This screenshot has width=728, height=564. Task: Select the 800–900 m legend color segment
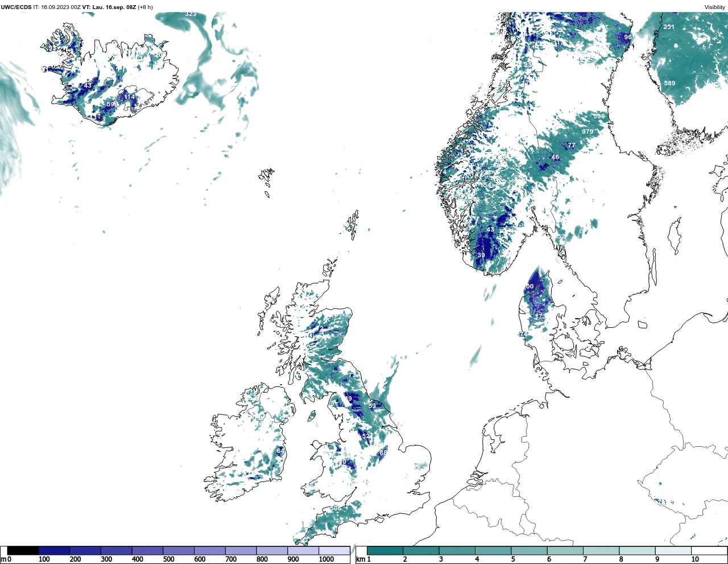[272, 550]
